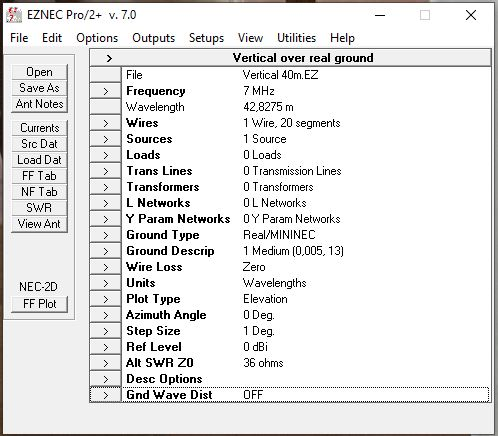Viewport: 498px width, 436px height.
Task: Open the Sources row arrow button
Action: click(105, 139)
